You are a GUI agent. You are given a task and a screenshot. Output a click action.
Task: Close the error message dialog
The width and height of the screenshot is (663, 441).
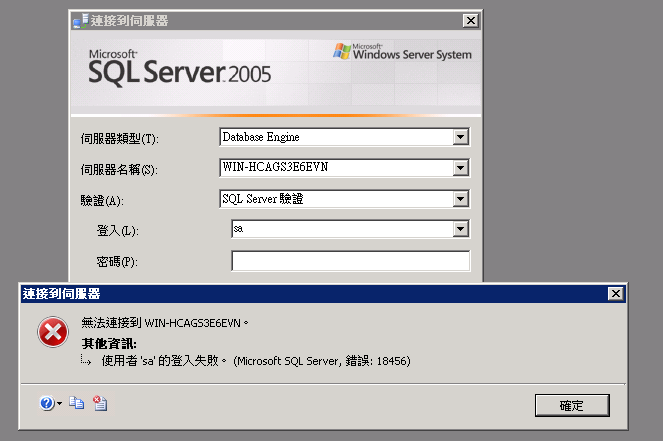coord(616,293)
